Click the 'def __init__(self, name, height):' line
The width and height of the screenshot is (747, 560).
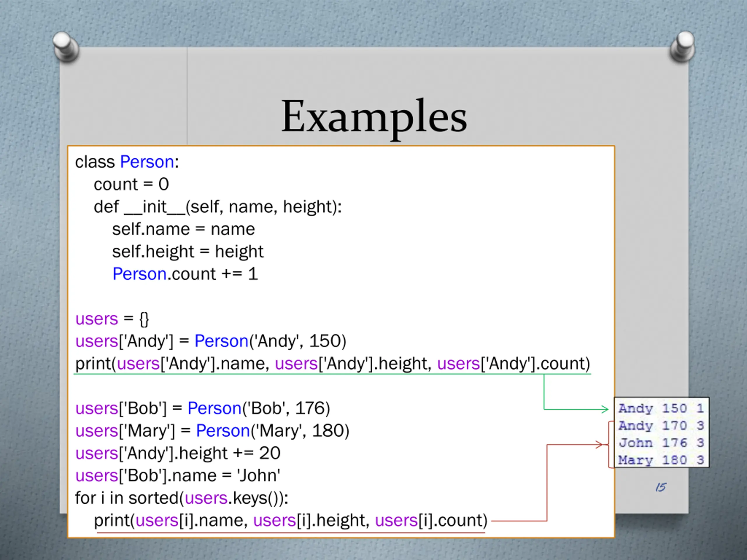(x=218, y=207)
